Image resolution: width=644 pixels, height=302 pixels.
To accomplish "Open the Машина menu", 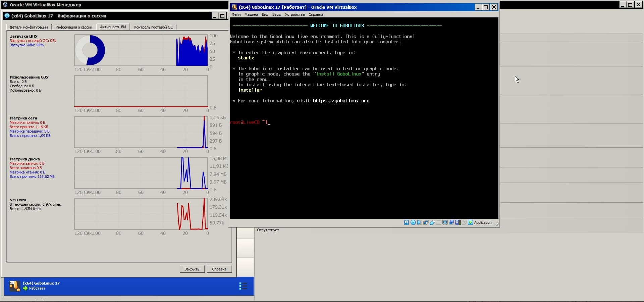I will coord(251,14).
